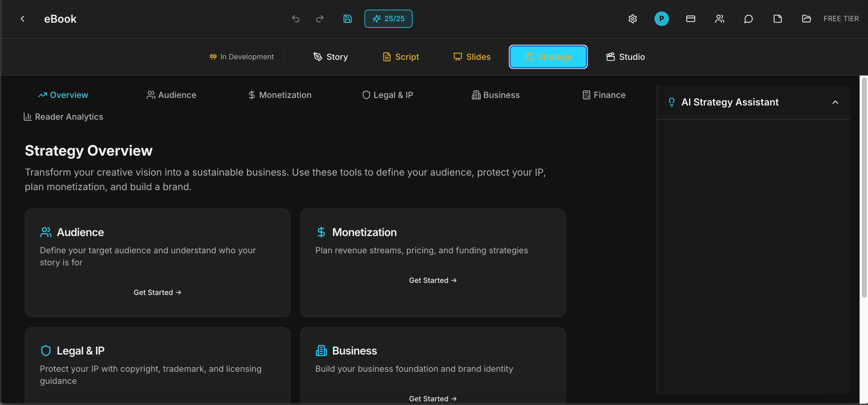
Task: Select the Monetization sub-tab
Action: 280,95
